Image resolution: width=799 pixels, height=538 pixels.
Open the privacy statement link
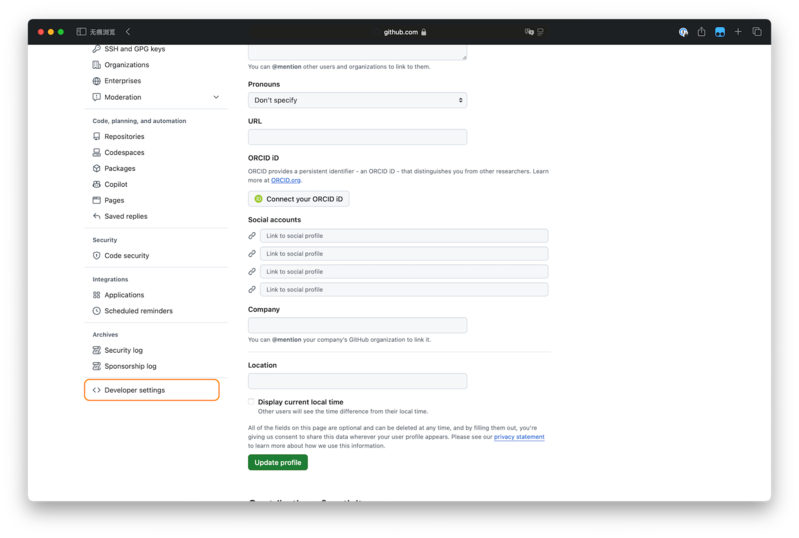click(x=519, y=437)
